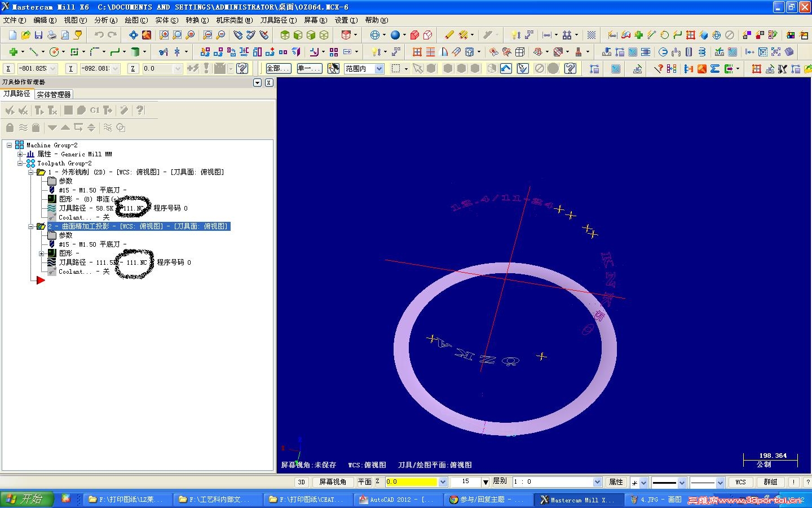Click the Open file folder icon
This screenshot has width=812, height=508.
25,35
